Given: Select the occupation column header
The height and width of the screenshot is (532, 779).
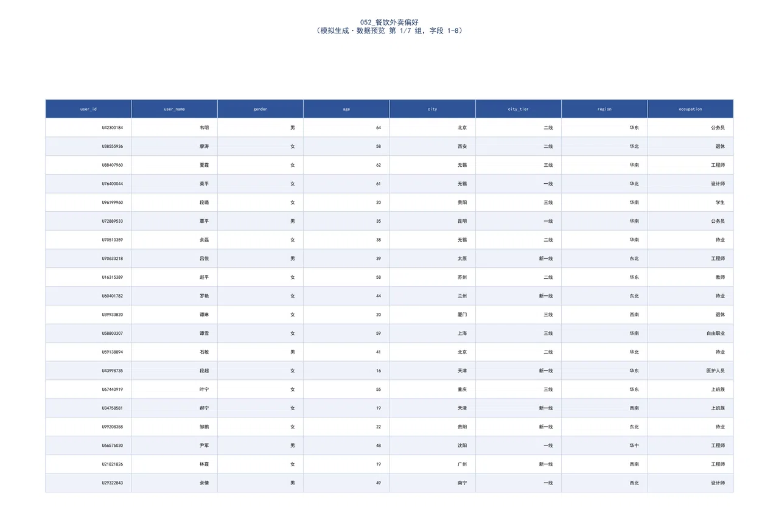Looking at the screenshot, I should click(x=691, y=109).
